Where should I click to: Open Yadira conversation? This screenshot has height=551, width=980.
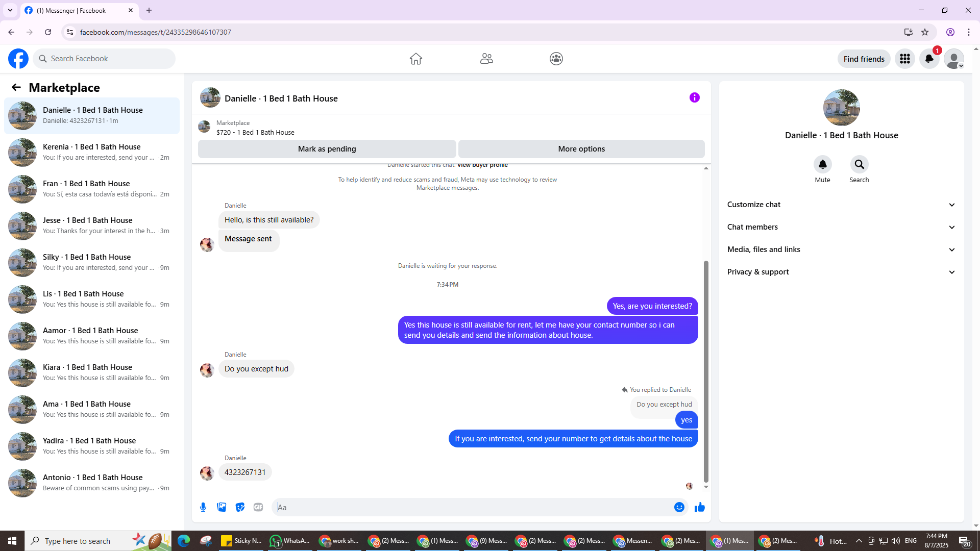(x=92, y=446)
